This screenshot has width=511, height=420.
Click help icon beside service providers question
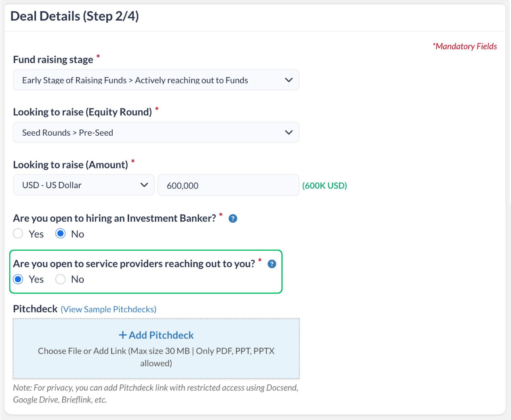coord(272,264)
